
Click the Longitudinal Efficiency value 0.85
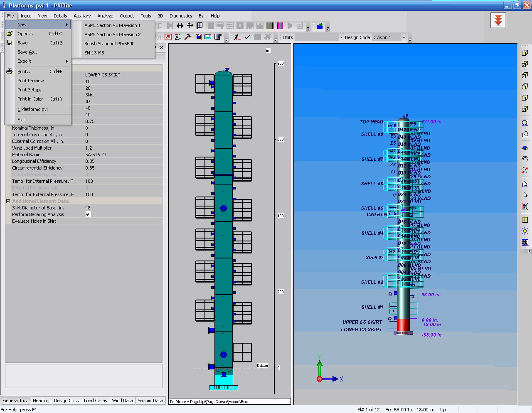tap(123, 161)
